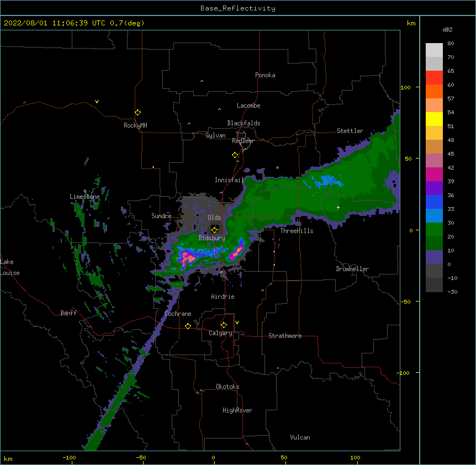Click the -30 value on the dBZ legend
This screenshot has width=476, height=465.
point(452,292)
